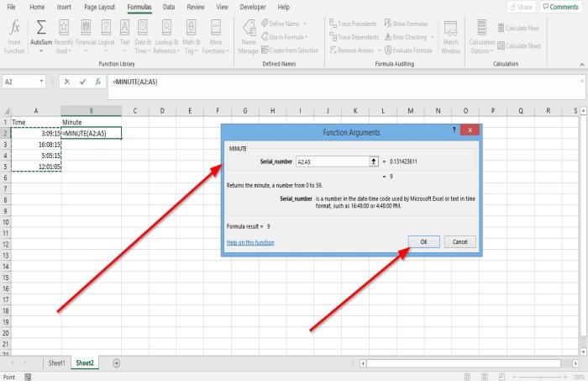Click Calculate Now
588x381 pixels.
(x=518, y=28)
